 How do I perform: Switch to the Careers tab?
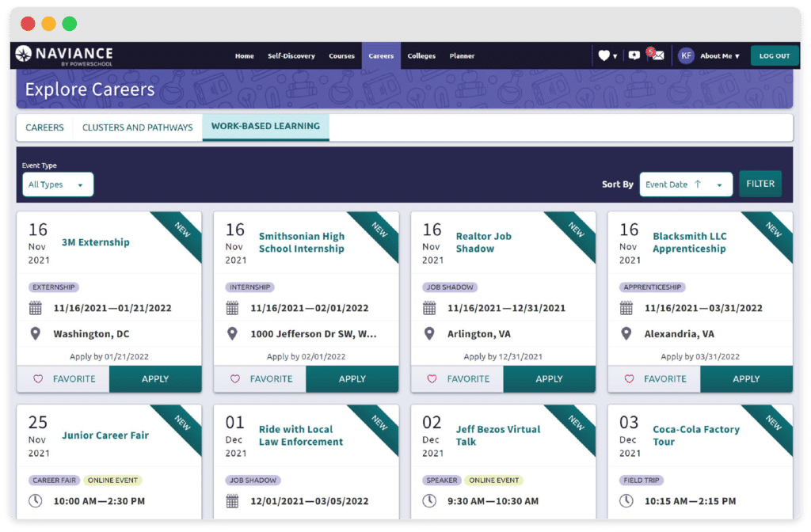point(44,127)
